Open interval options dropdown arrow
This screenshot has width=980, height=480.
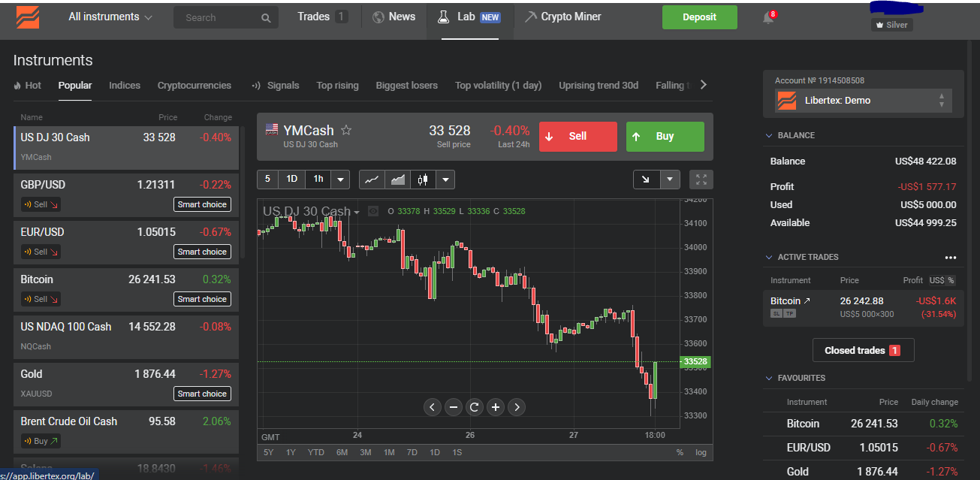tap(340, 180)
